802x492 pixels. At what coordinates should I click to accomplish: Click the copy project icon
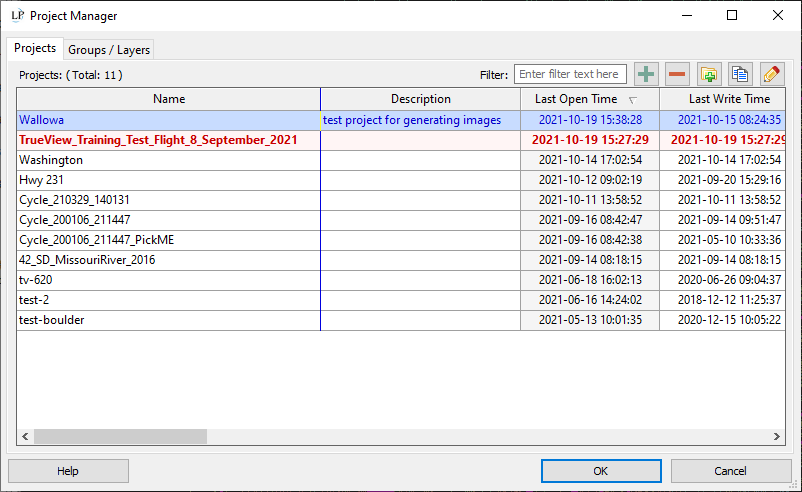click(740, 75)
